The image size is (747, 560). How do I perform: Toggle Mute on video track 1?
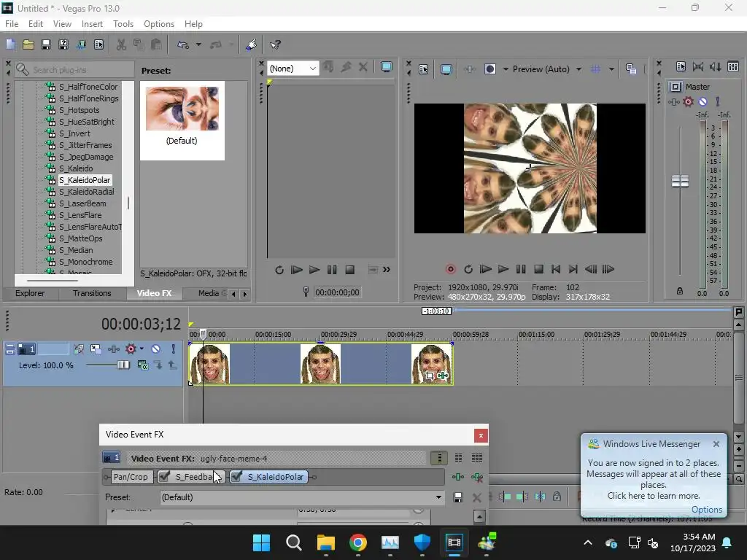(x=156, y=349)
